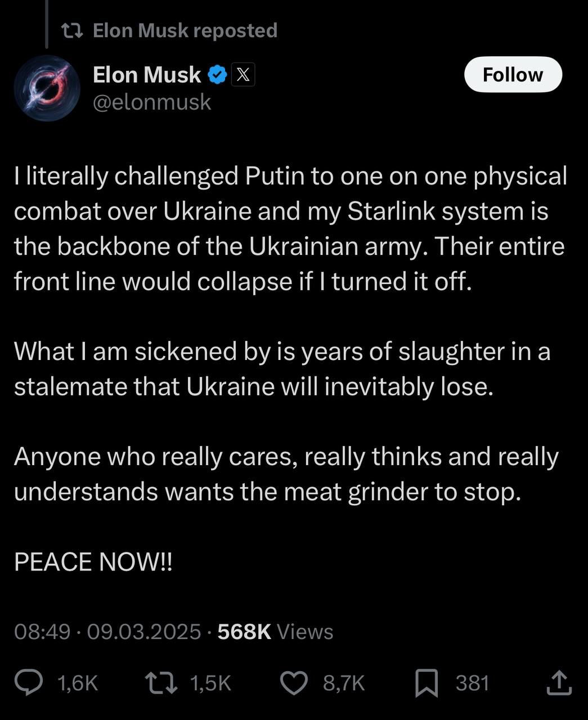Viewport: 588px width, 720px height.
Task: Open the @elonmusk handle link
Action: (x=151, y=102)
